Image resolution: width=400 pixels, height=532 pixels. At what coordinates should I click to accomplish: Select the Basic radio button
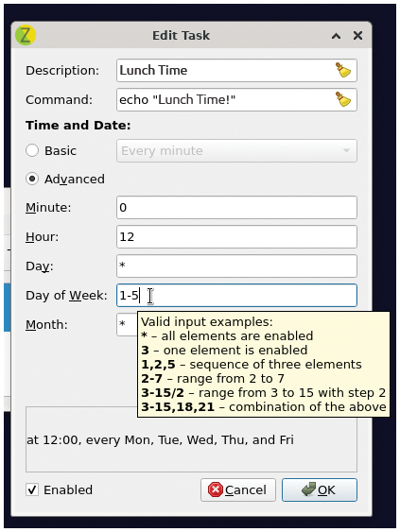pyautogui.click(x=32, y=150)
